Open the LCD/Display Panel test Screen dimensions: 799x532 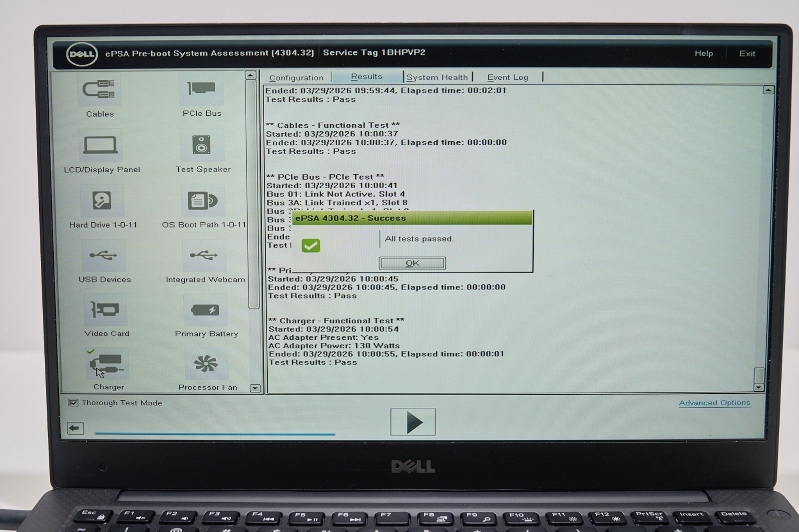100,145
